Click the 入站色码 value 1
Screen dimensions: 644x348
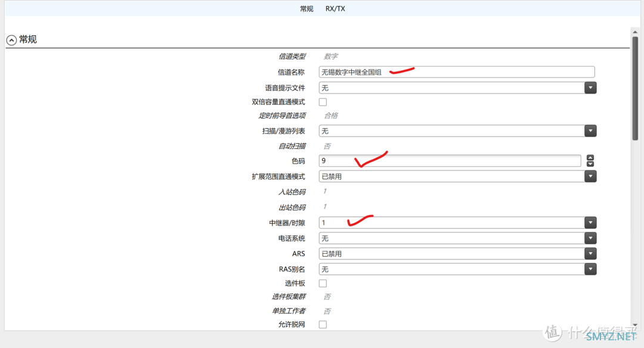click(324, 191)
